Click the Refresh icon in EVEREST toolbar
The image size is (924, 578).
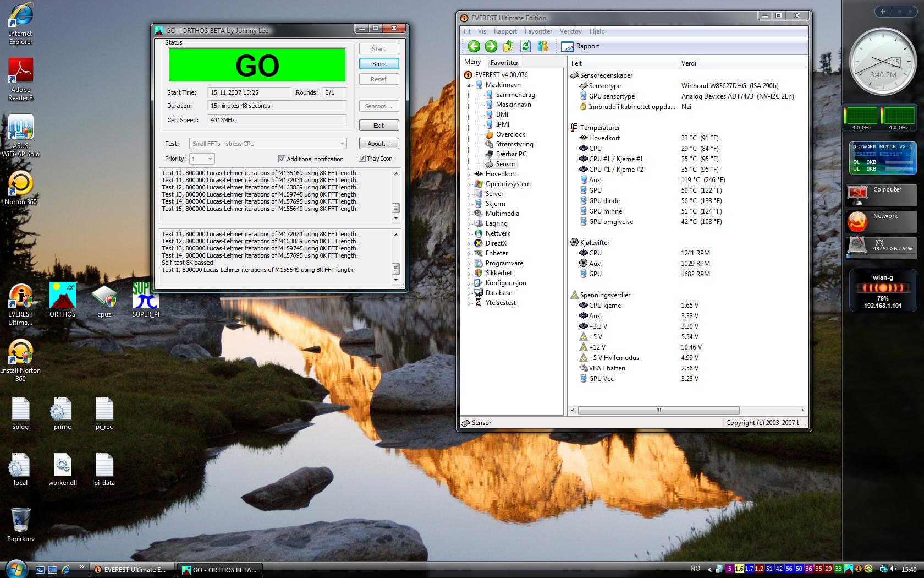point(525,46)
